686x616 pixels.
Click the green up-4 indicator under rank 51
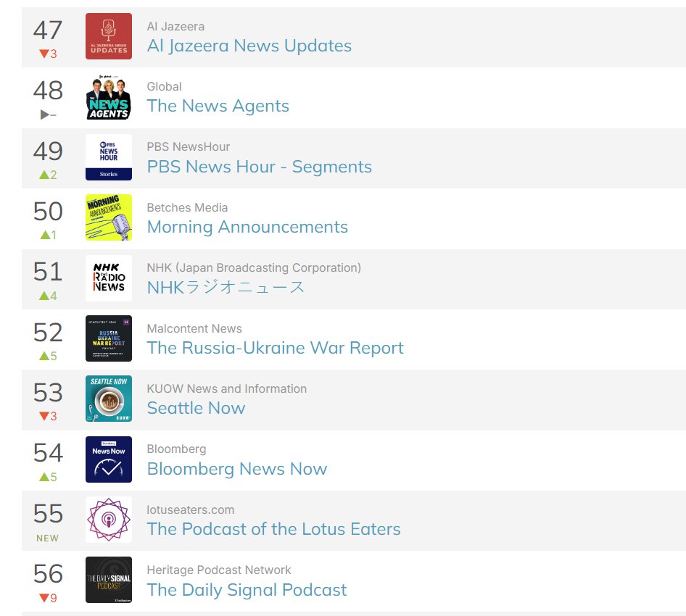click(x=48, y=296)
